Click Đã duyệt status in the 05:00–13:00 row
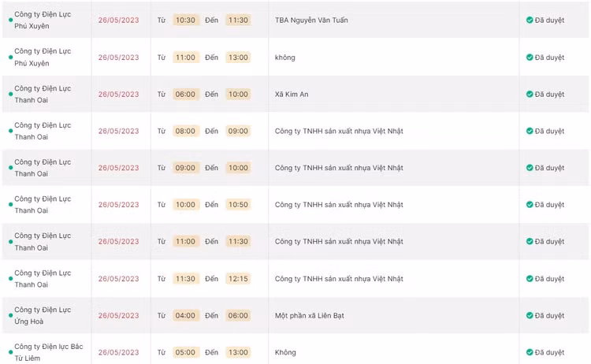The height and width of the screenshot is (364, 591). (549, 353)
